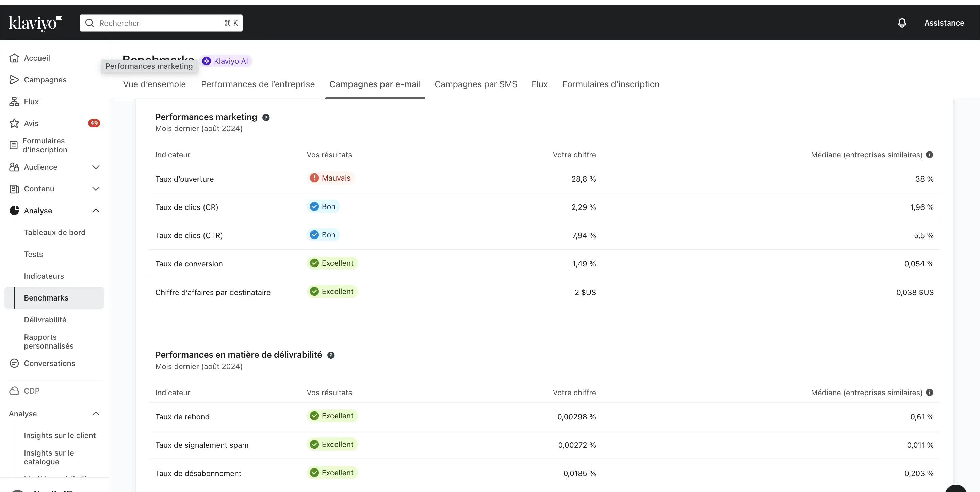Click help icon beside délivrabilité heading

coord(331,355)
